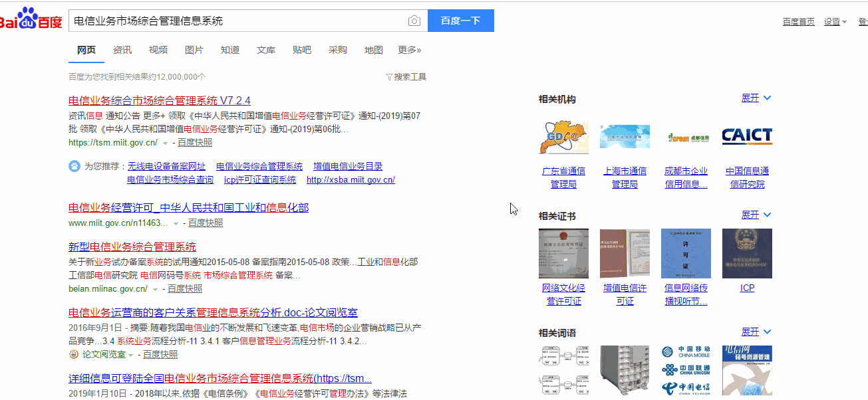Expand the 相关词语 section with 展开
The height and width of the screenshot is (400, 868).
(756, 332)
